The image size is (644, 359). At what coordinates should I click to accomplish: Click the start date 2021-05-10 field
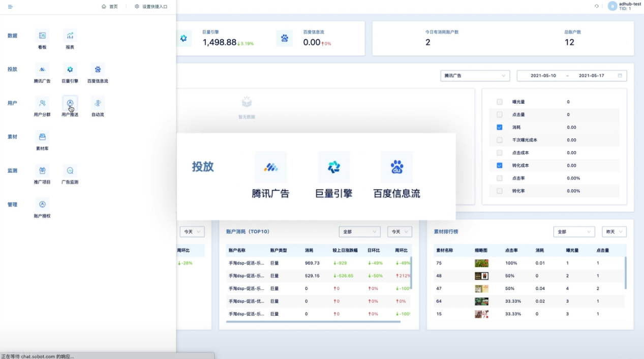[543, 76]
